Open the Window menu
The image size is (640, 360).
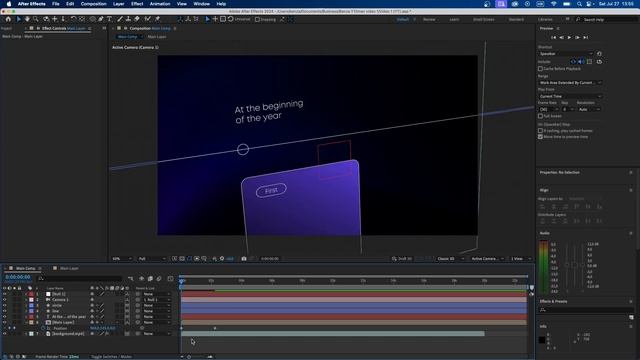tap(201, 4)
